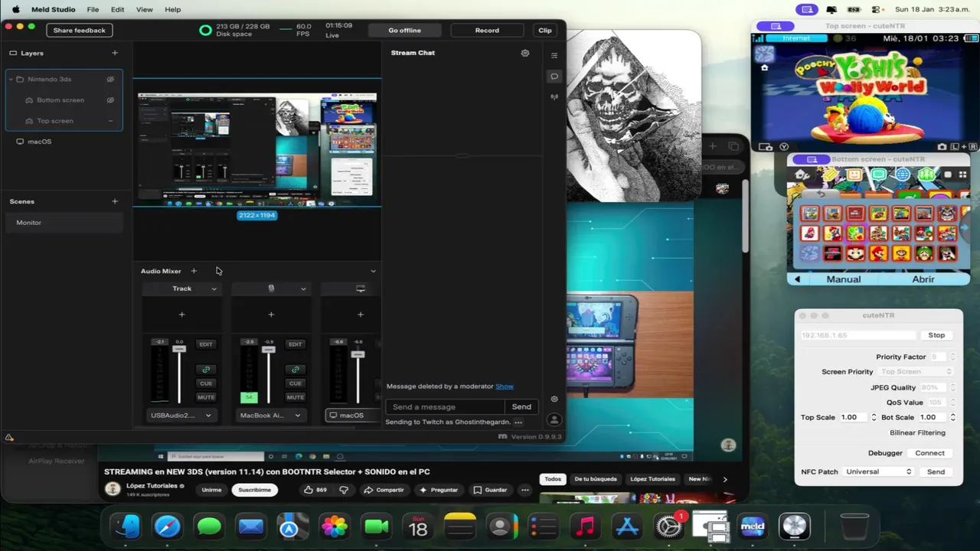Add a new scene with the Scenes plus icon
This screenshot has width=980, height=551.
pyautogui.click(x=115, y=201)
